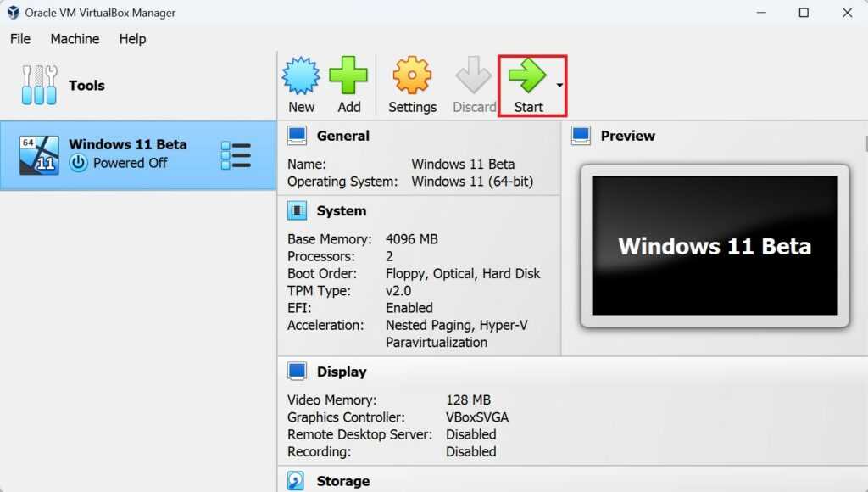The height and width of the screenshot is (492, 868).
Task: Minimize the VirtualBox Manager window
Action: (762, 12)
